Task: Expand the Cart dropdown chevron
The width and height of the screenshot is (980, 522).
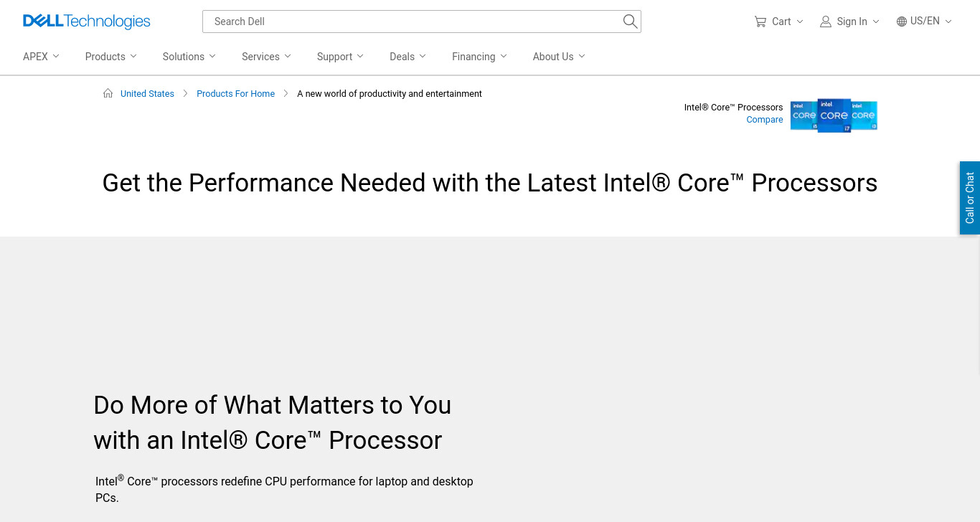Action: [800, 22]
